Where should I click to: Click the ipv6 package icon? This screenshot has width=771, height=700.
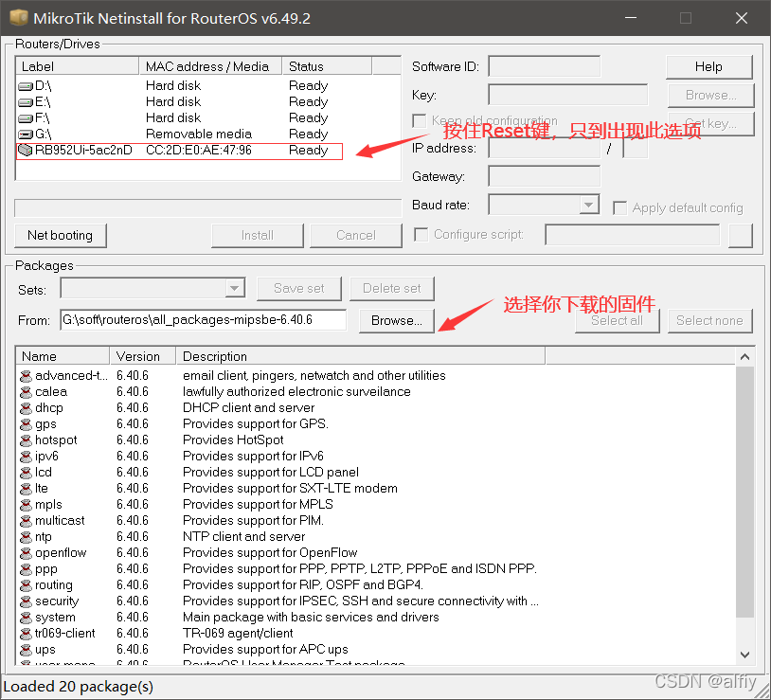tap(26, 457)
